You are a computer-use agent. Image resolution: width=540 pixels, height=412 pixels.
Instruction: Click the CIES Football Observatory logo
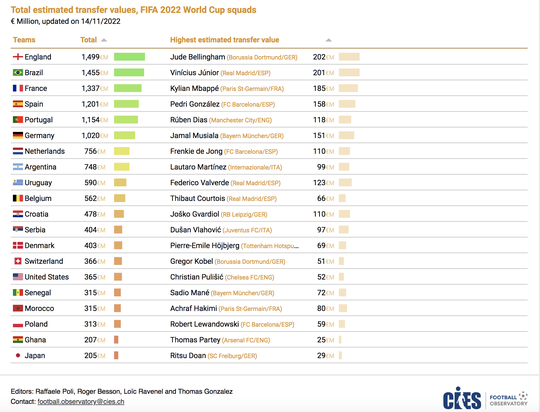485,399
